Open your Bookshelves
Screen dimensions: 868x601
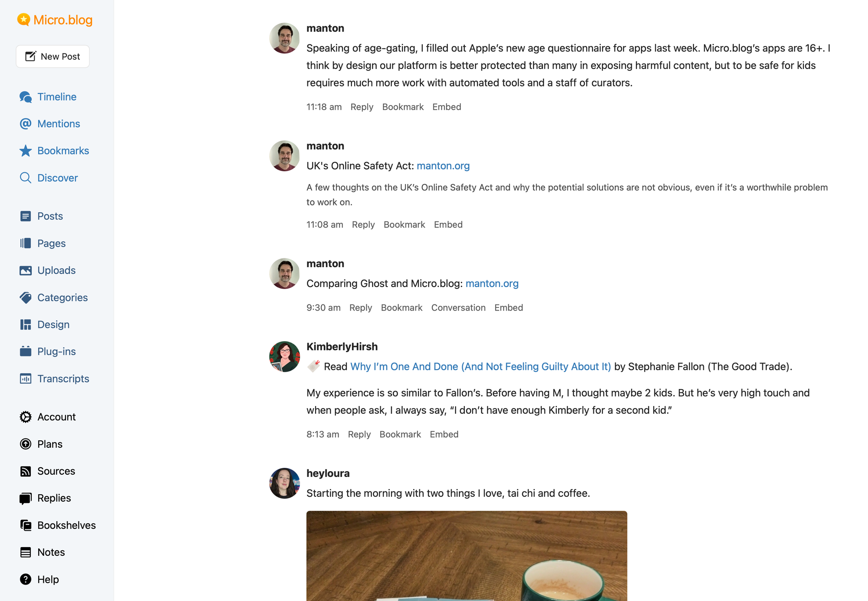(x=66, y=525)
